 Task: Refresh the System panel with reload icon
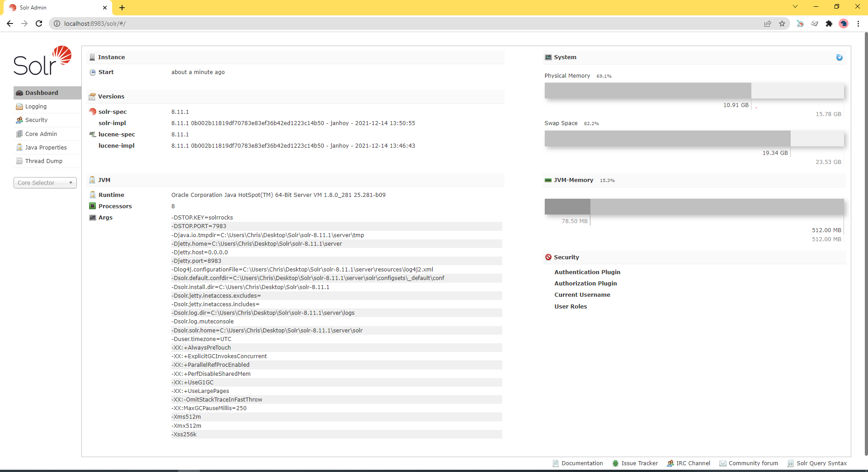tap(839, 57)
